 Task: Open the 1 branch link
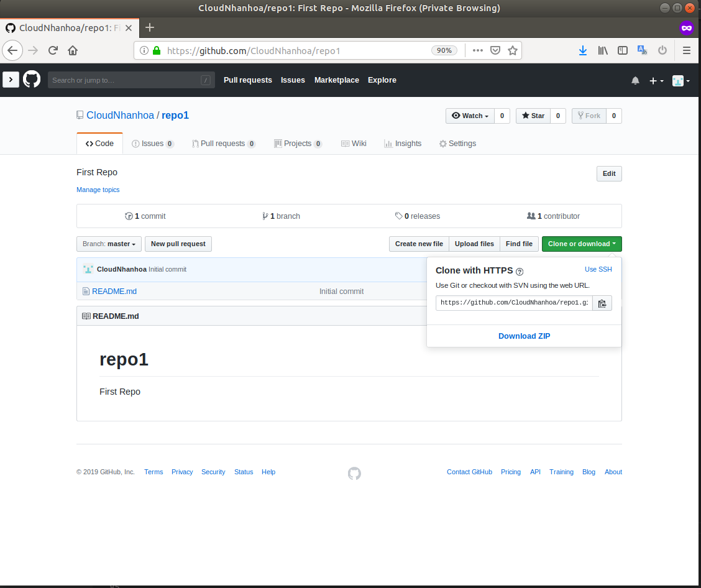pyautogui.click(x=281, y=216)
